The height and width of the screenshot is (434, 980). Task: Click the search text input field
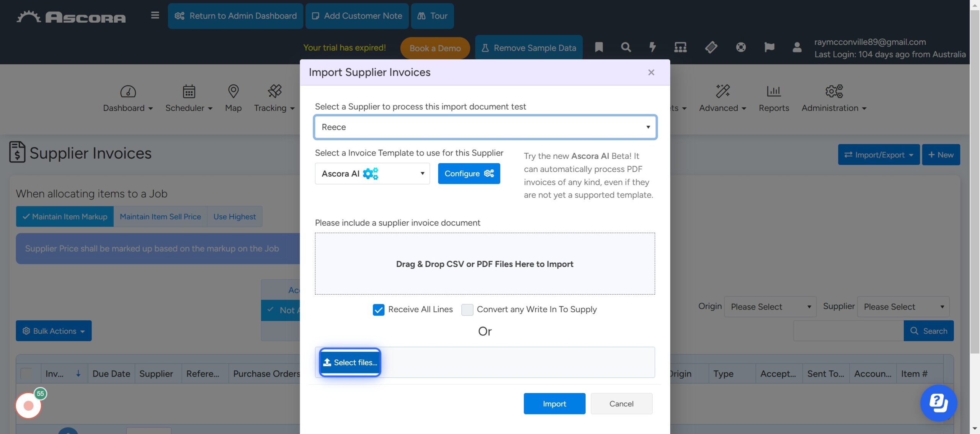848,331
